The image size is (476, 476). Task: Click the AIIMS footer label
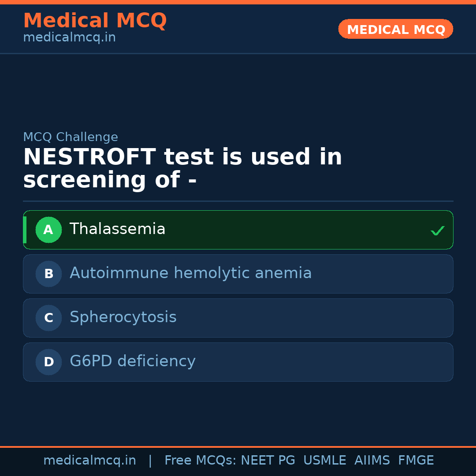tap(372, 461)
